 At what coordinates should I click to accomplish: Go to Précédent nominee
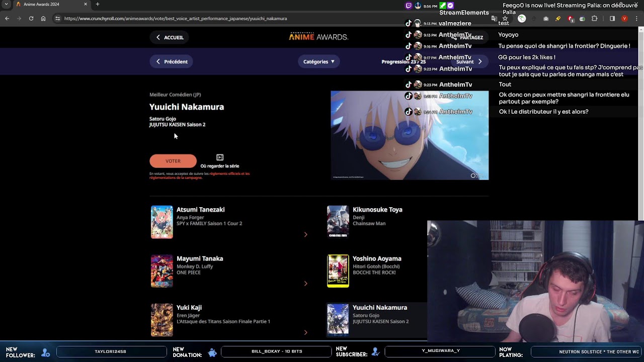[x=172, y=61]
